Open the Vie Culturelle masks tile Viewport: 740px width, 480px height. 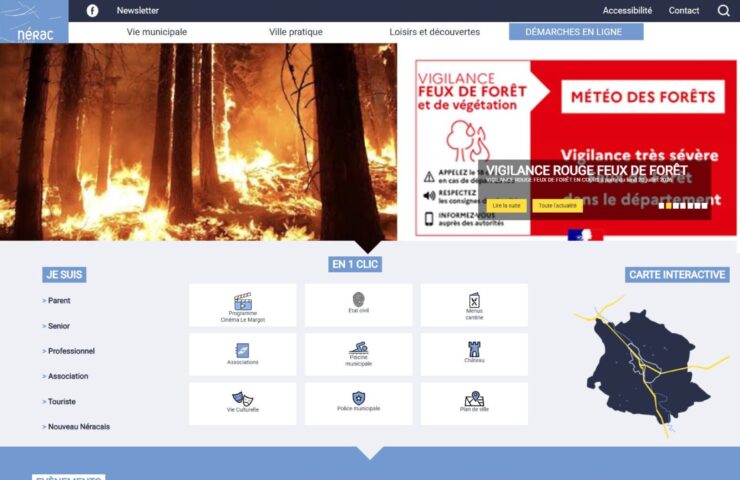click(x=243, y=404)
